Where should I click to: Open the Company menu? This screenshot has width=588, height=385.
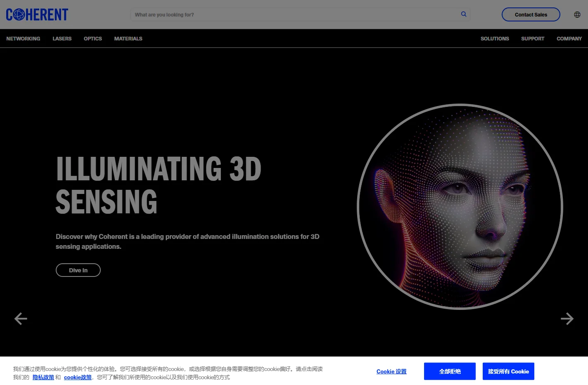tap(569, 39)
